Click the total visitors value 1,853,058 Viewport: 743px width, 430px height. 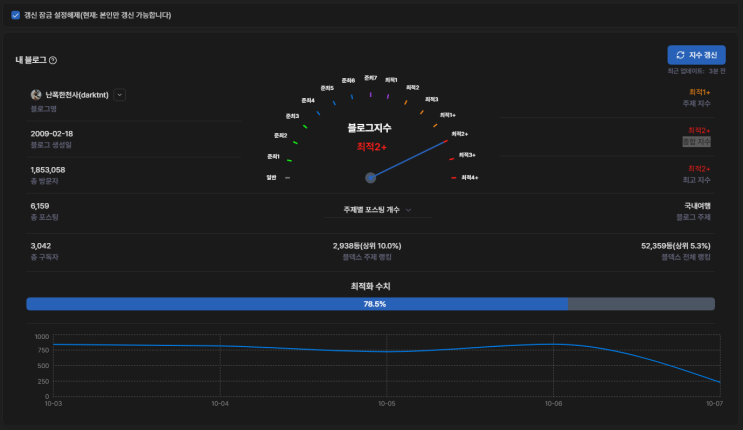(x=48, y=170)
